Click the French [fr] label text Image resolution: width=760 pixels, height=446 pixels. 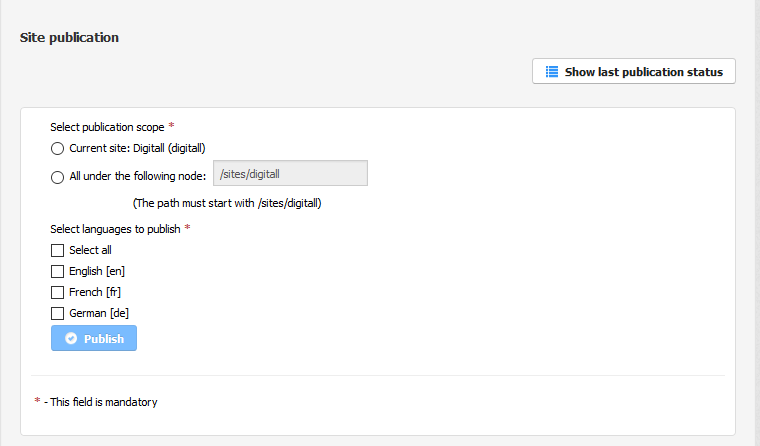click(x=95, y=292)
